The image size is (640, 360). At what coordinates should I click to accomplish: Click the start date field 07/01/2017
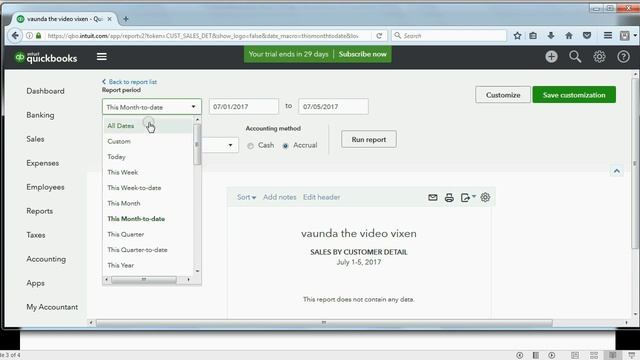(x=244, y=107)
